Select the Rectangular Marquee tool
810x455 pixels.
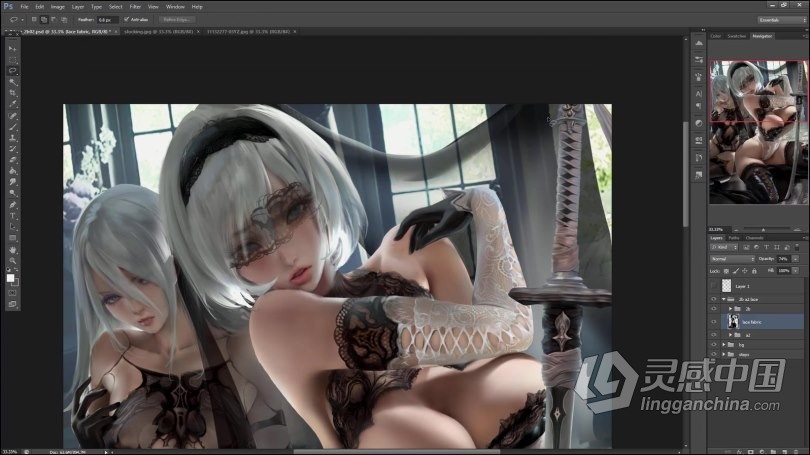[12, 60]
